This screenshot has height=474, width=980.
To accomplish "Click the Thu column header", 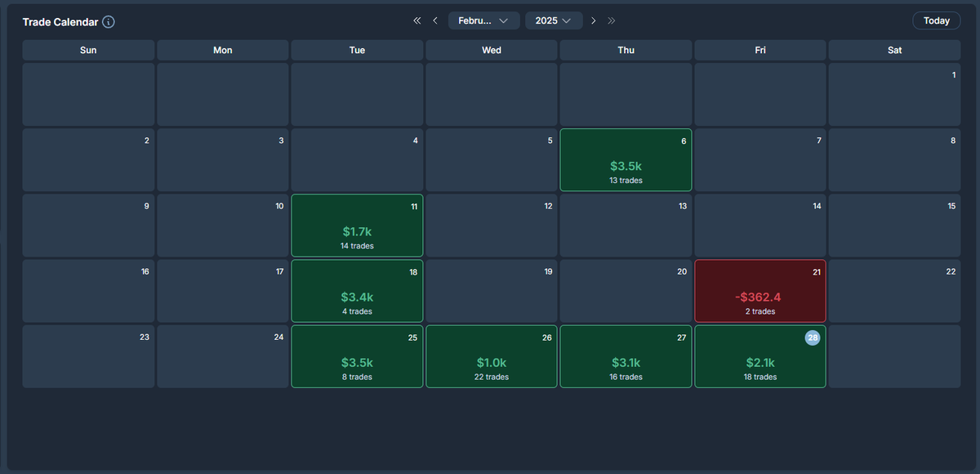I will 626,50.
